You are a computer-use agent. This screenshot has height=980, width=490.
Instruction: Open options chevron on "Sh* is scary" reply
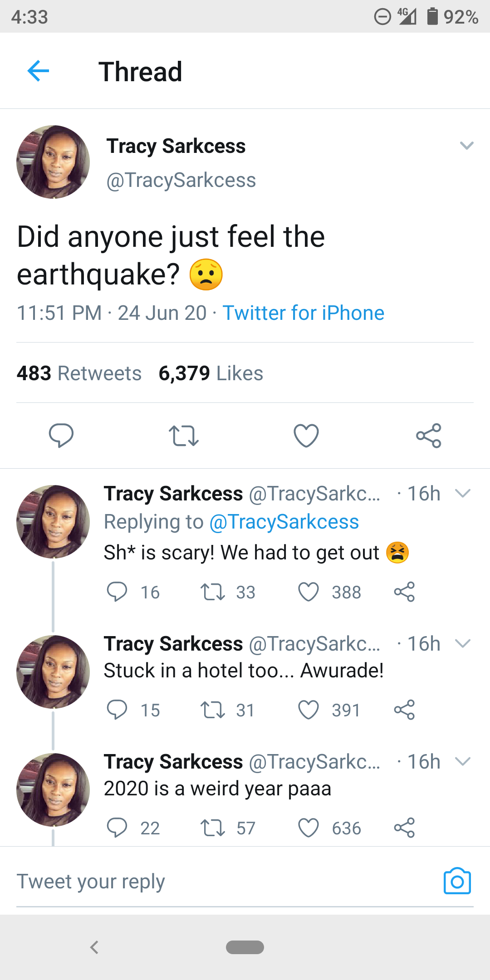pyautogui.click(x=462, y=494)
